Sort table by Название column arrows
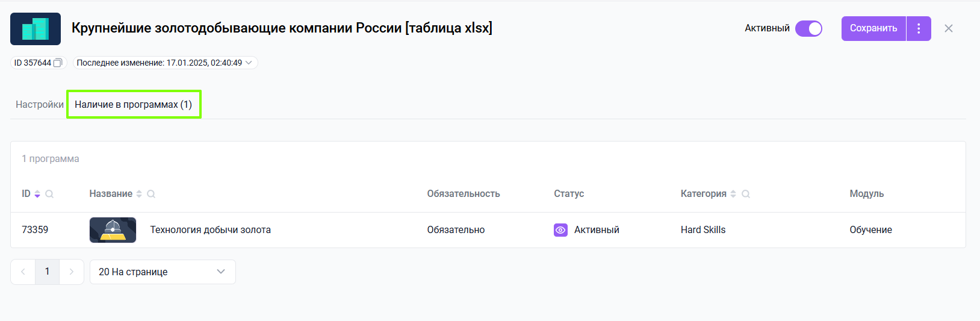The image size is (980, 321). coord(139,194)
